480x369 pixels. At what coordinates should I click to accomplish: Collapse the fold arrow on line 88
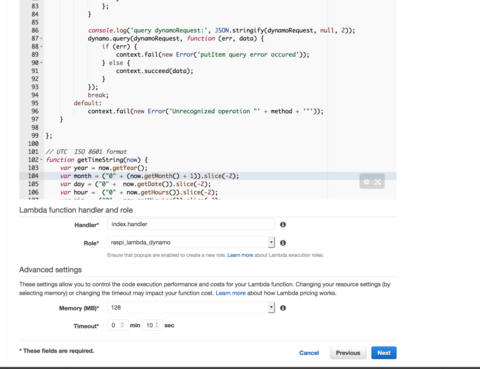point(41,47)
